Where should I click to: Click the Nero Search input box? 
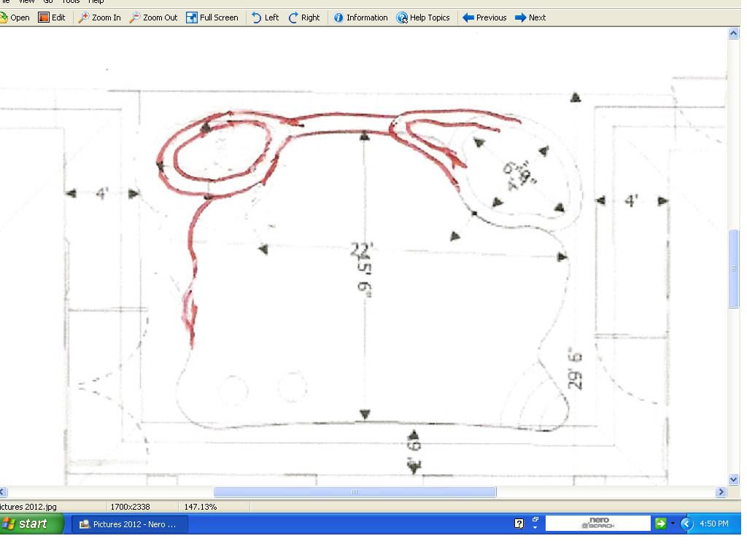click(x=597, y=524)
